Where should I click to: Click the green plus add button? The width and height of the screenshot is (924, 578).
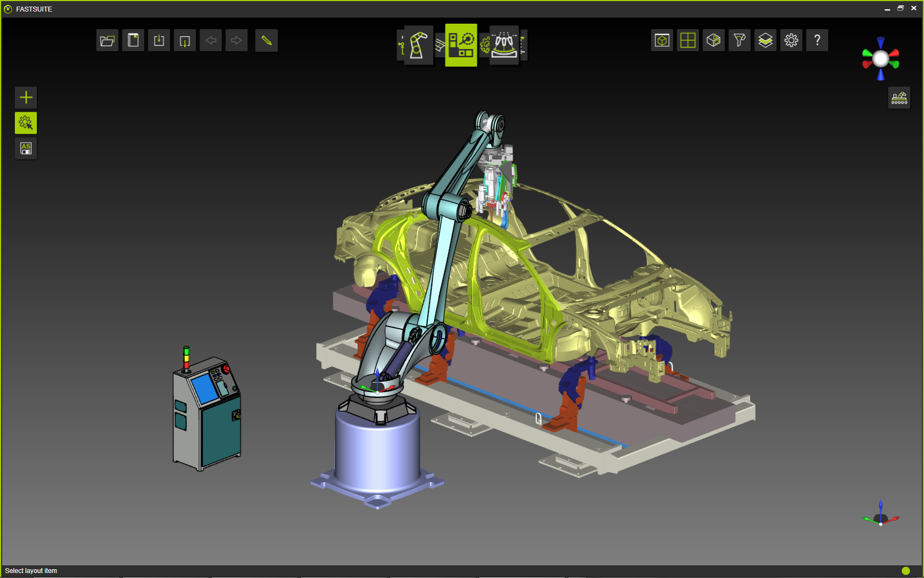pyautogui.click(x=26, y=97)
